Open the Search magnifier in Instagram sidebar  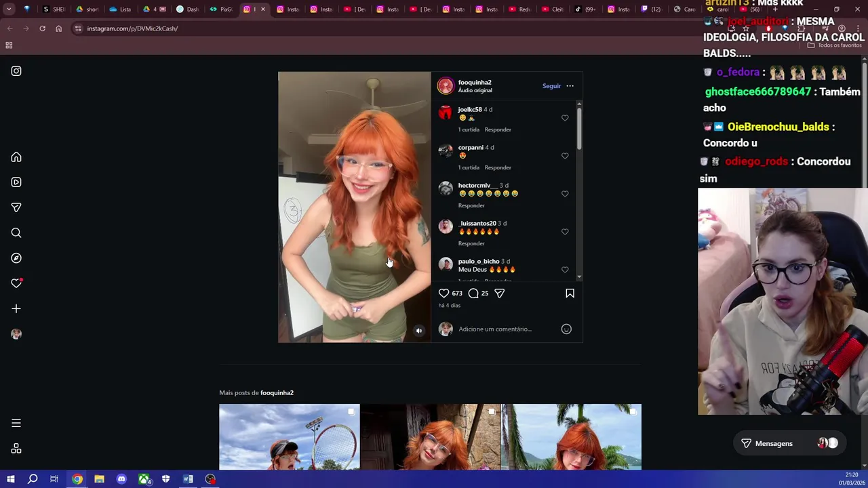click(16, 233)
